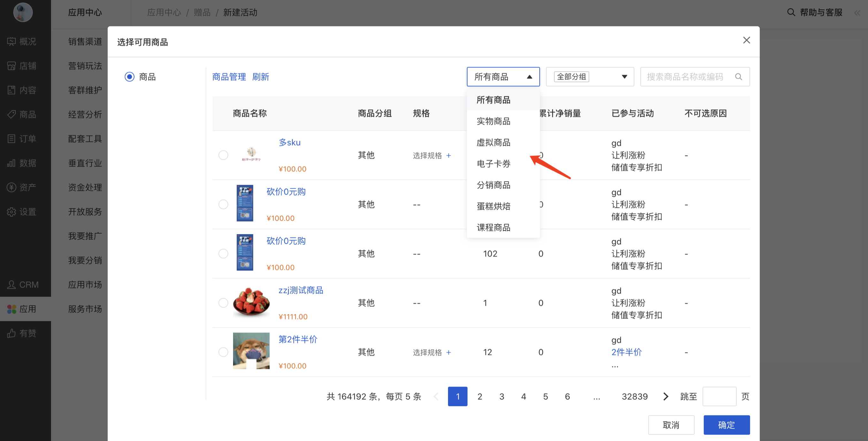The height and width of the screenshot is (441, 868).
Task: Open the 数据 chart icon in sidebar
Action: coord(11,163)
